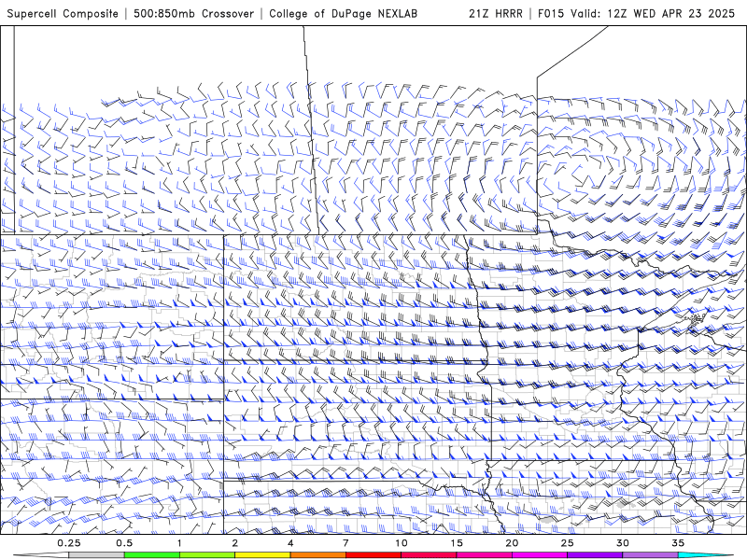This screenshot has width=747, height=560.
Task: Select the lime 1–2 color bar segment
Action: tap(206, 555)
